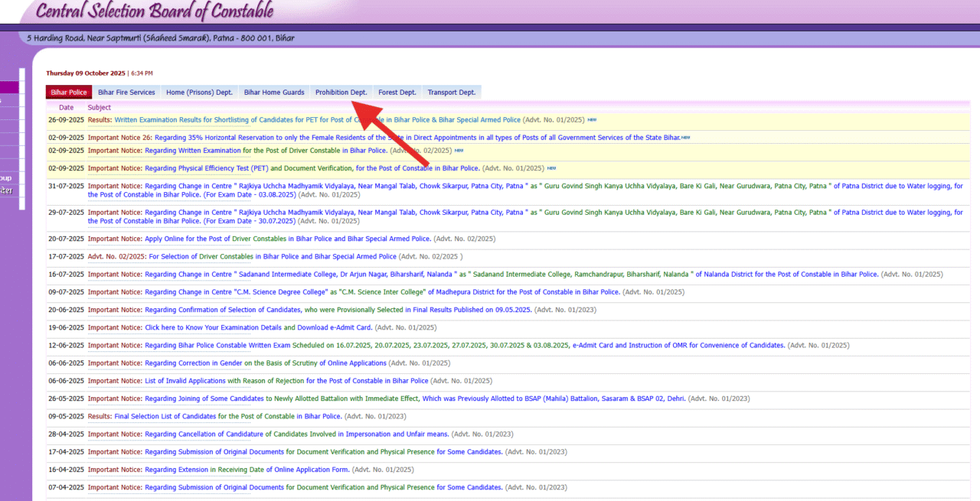This screenshot has width=980, height=501.
Task: Click the Know Your Examination Details link
Action: [x=214, y=327]
